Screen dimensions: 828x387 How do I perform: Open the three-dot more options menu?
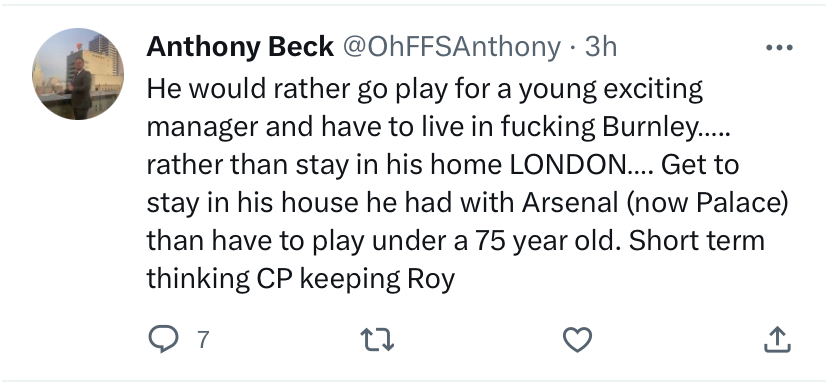tap(779, 48)
